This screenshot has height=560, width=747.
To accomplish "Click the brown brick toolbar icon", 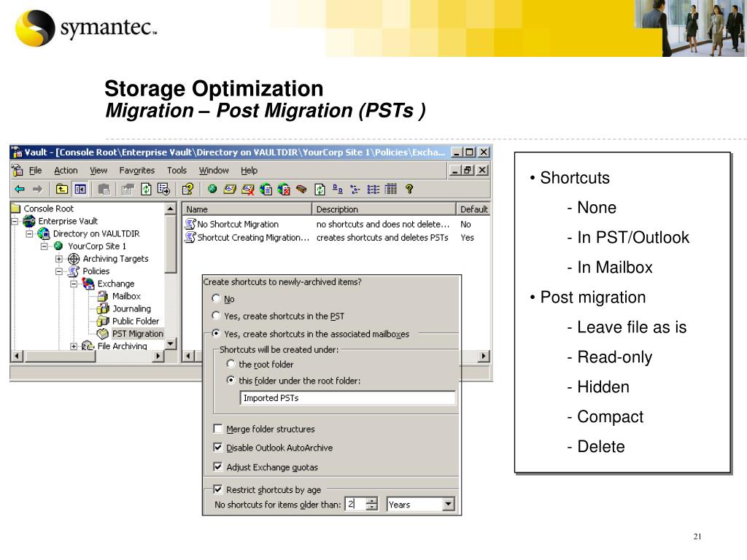I will [x=301, y=189].
